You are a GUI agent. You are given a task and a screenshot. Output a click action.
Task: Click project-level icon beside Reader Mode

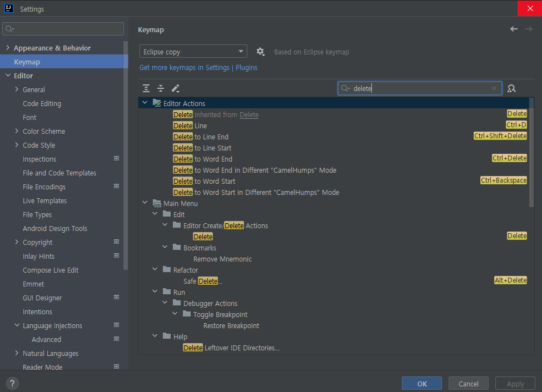click(x=117, y=366)
